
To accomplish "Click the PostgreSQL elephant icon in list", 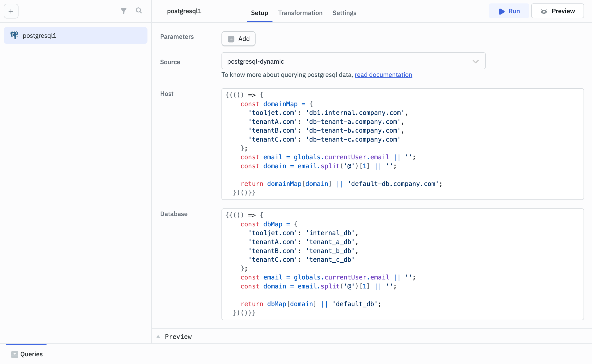I will point(14,35).
